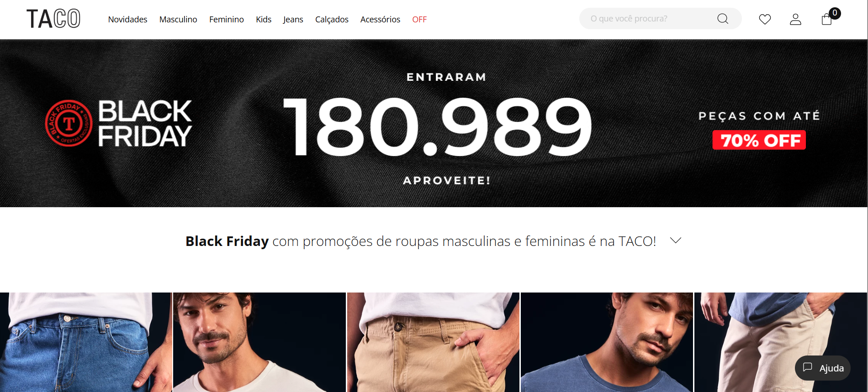Click the cart item count badge
The width and height of the screenshot is (868, 392).
coord(835,13)
